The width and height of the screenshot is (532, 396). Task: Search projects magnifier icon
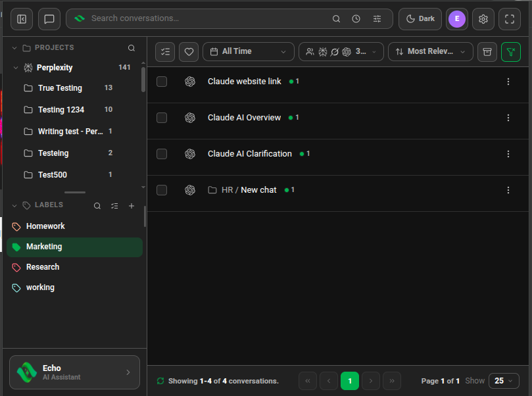tap(132, 48)
